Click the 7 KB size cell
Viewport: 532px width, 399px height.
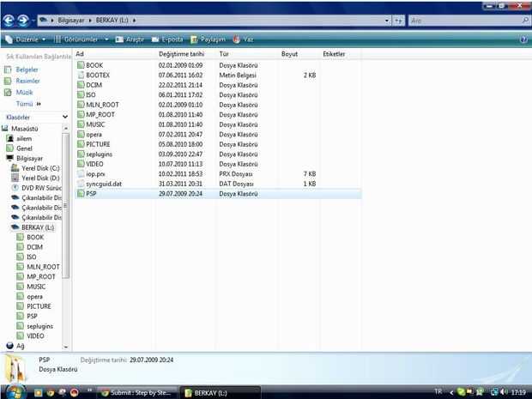(x=310, y=173)
